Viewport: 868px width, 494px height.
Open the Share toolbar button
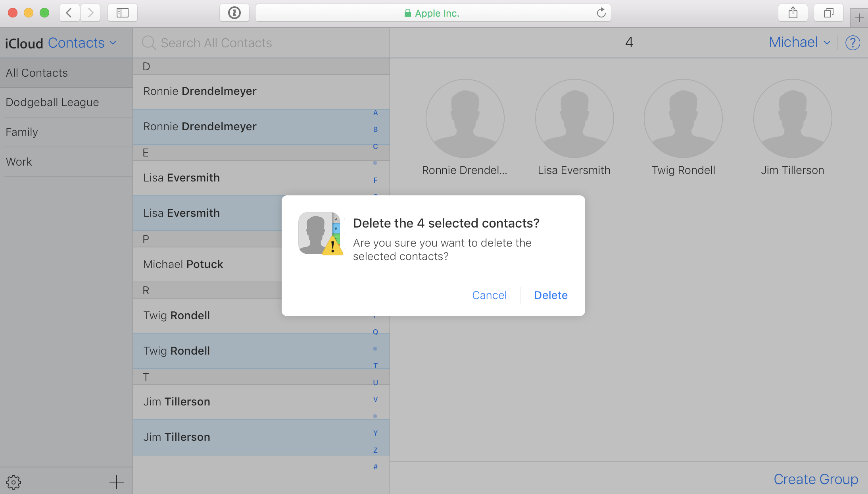793,13
